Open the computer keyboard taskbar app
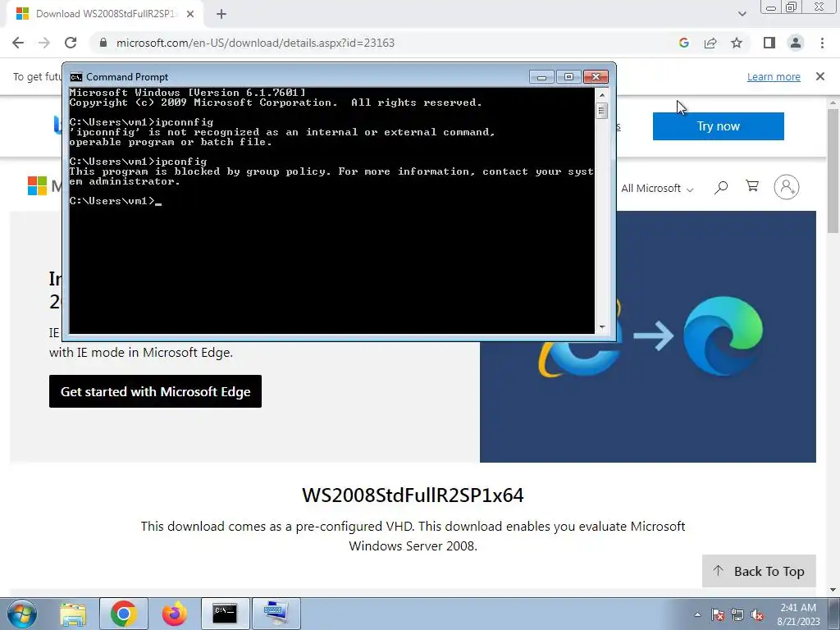This screenshot has height=630, width=840. click(x=276, y=614)
